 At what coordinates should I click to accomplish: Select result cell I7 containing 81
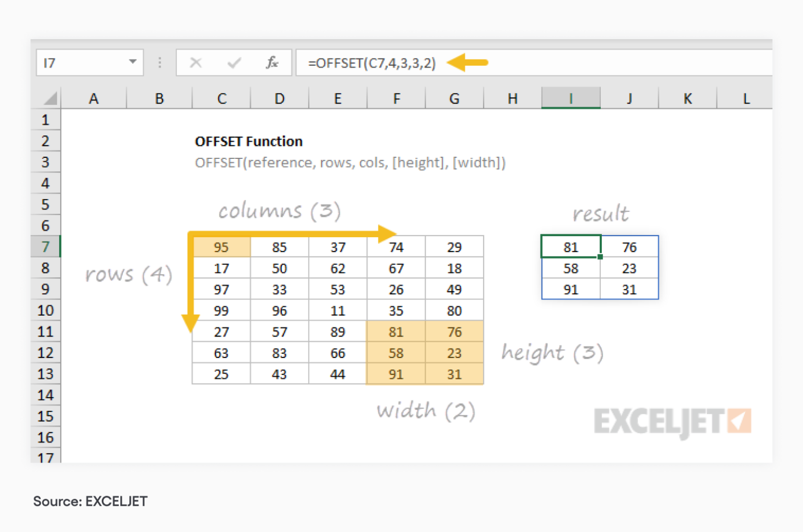click(x=570, y=247)
